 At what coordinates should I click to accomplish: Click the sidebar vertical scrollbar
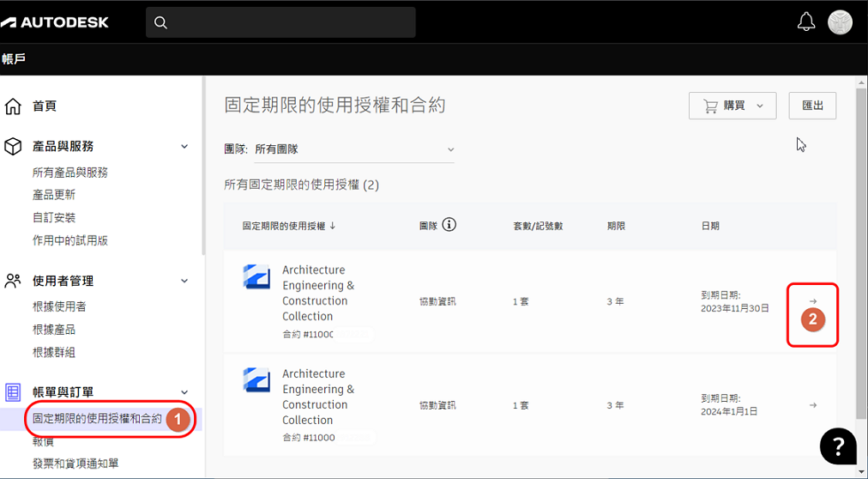pyautogui.click(x=203, y=167)
